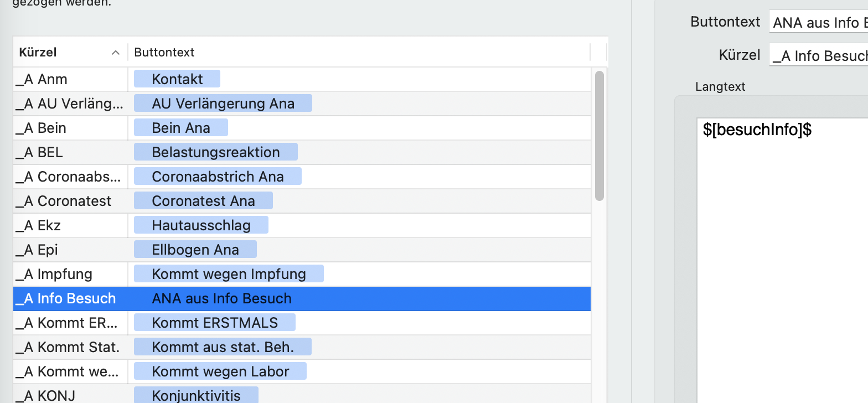Focus the Buttontext input field
The width and height of the screenshot is (868, 403).
click(818, 22)
